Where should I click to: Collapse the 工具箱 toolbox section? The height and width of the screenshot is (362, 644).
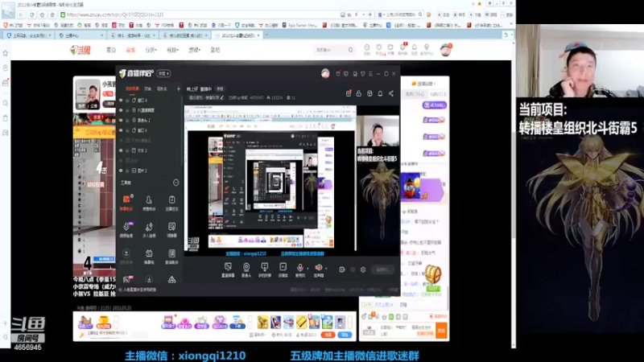[175, 183]
